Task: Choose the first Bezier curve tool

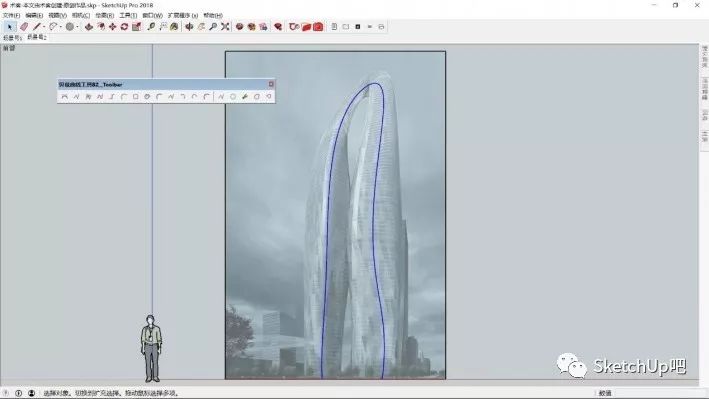Action: click(65, 97)
